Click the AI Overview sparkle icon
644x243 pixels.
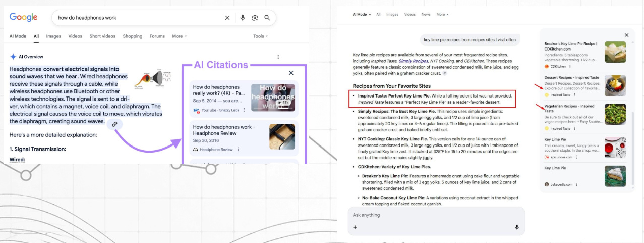[x=13, y=57]
